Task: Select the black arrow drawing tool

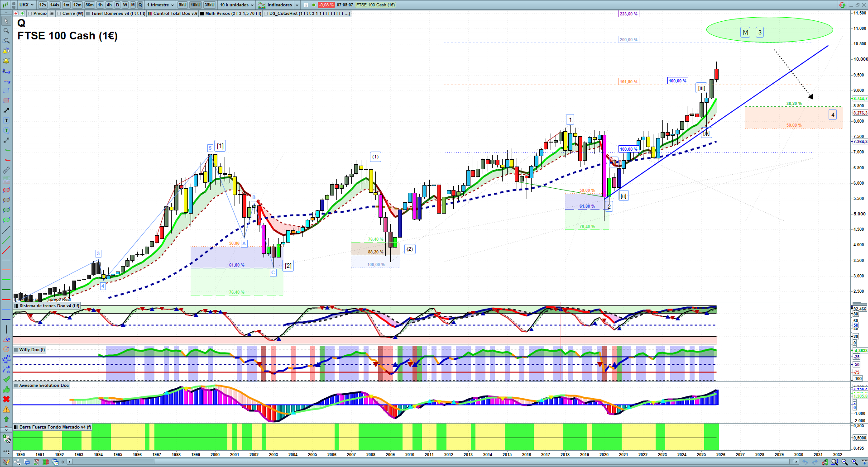Action: click(6, 110)
